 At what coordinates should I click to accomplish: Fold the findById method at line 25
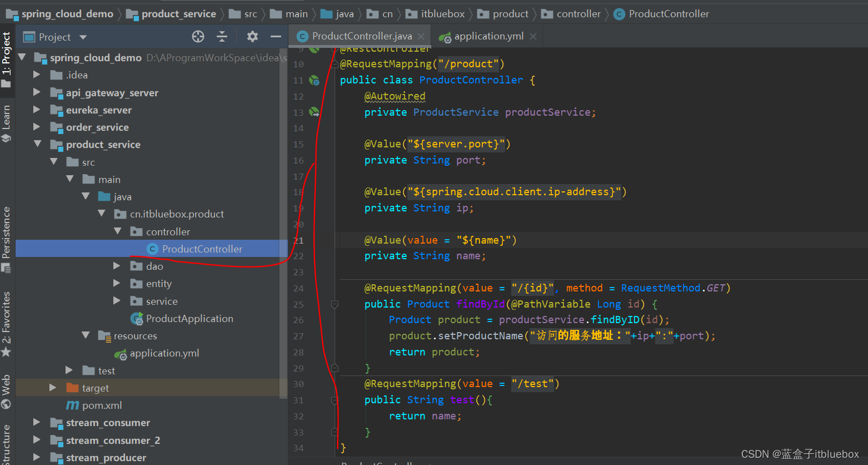(335, 304)
